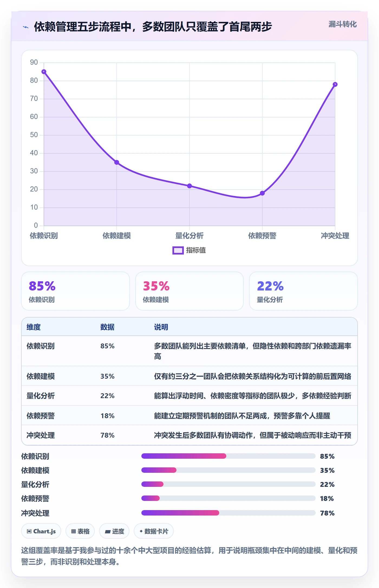Click the 18% value in the table
Screen dimensions: 379x588
pyautogui.click(x=107, y=416)
